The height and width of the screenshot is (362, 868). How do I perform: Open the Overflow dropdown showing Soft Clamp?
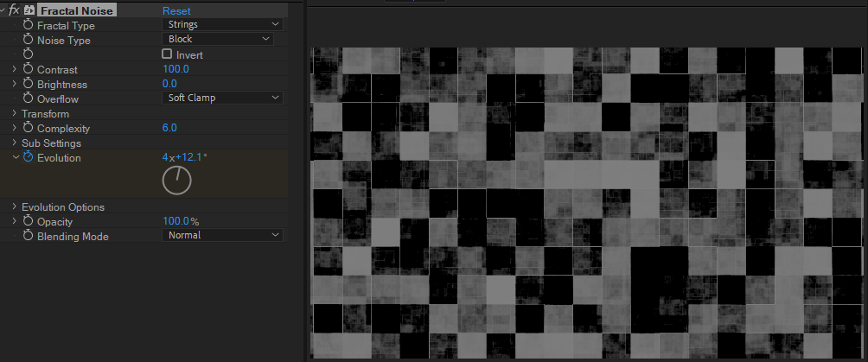(222, 98)
